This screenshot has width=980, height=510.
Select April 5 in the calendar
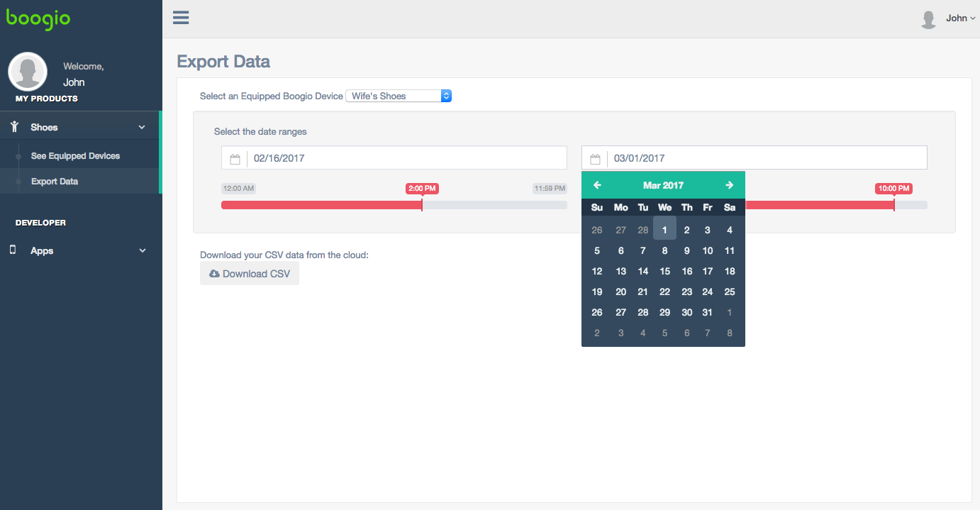664,333
